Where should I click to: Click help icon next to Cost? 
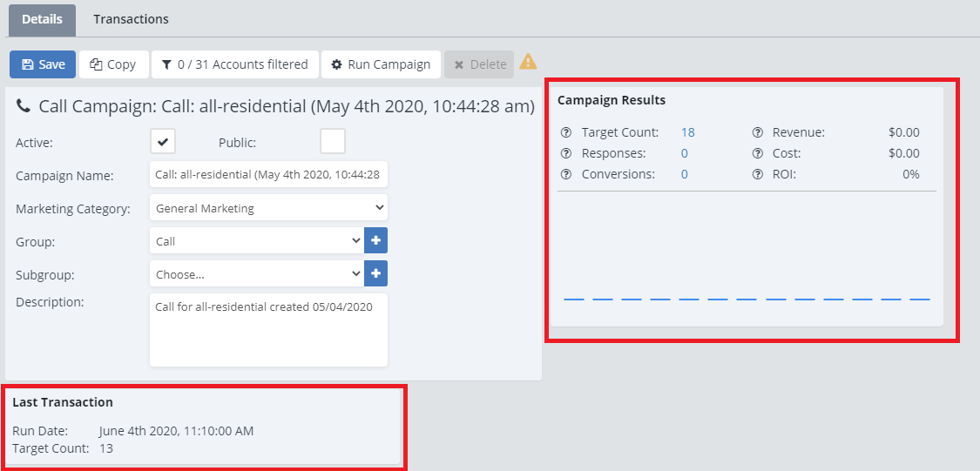[x=757, y=153]
